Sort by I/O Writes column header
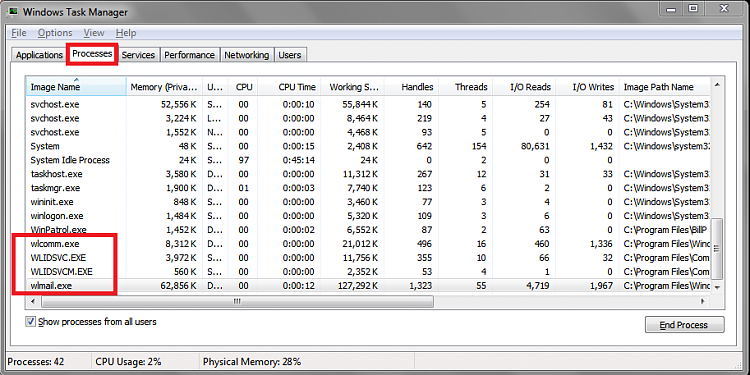The height and width of the screenshot is (375, 750). [587, 87]
